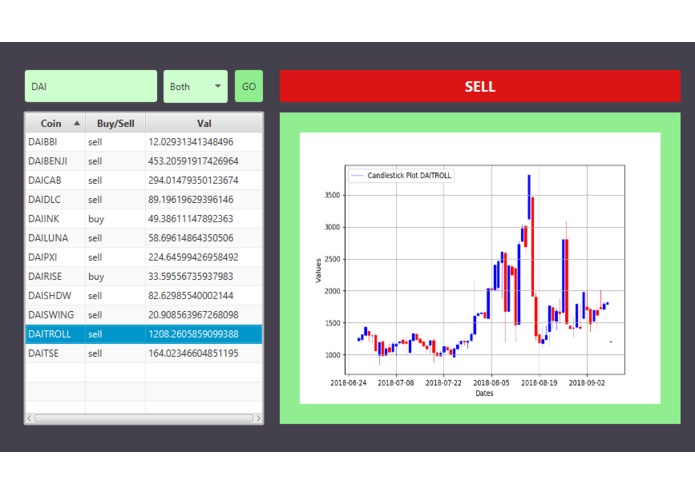Click value 89.19619629396146
The image size is (695, 494).
coord(191,199)
